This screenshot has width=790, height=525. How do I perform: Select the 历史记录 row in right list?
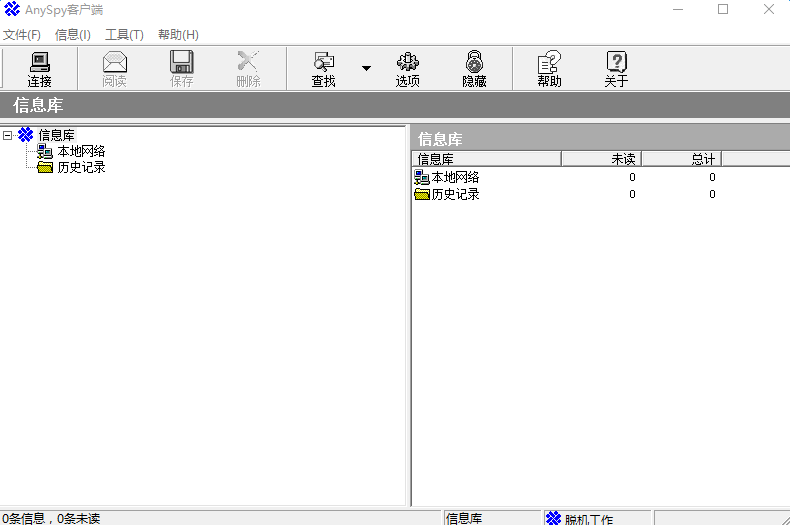click(x=455, y=194)
